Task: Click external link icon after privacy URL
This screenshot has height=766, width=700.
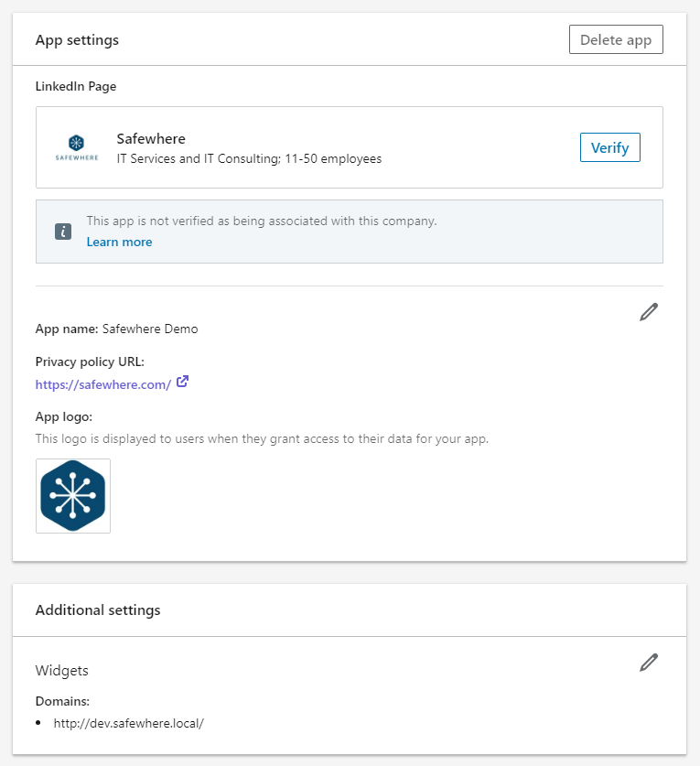Action: [182, 383]
